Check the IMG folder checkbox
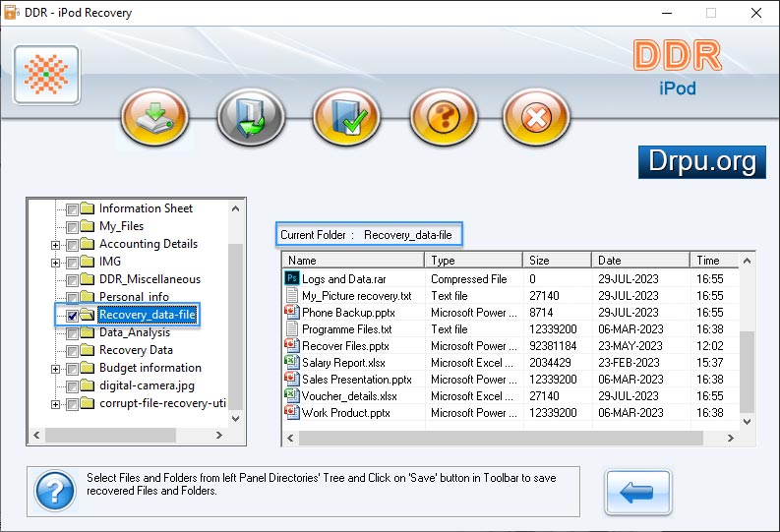 point(72,263)
